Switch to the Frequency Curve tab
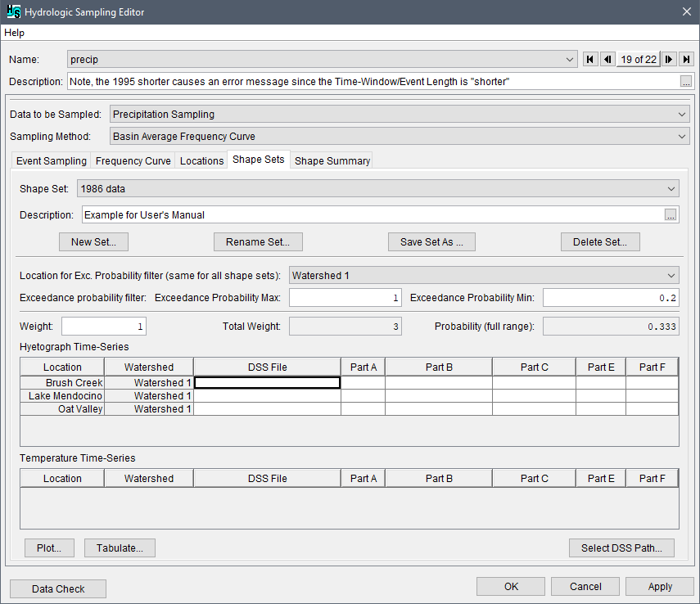The image size is (700, 604). (133, 160)
